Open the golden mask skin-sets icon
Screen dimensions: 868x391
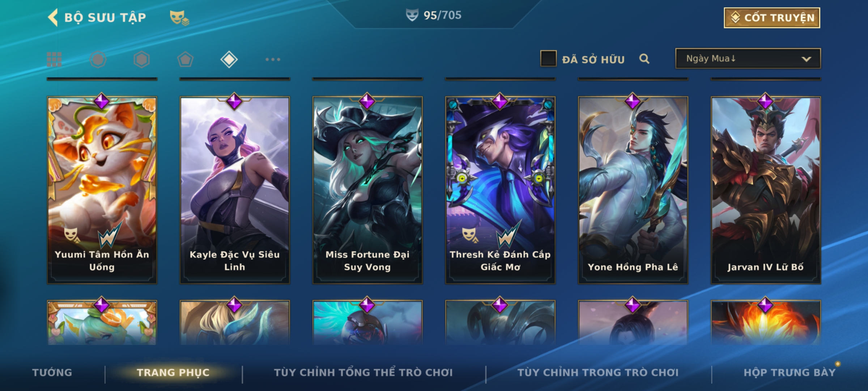click(x=179, y=17)
